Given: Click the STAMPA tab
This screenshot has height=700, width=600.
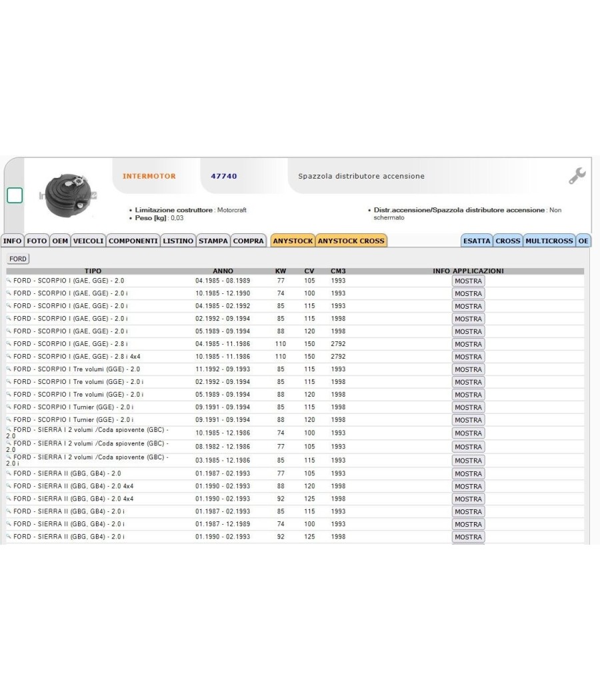Looking at the screenshot, I should (213, 241).
